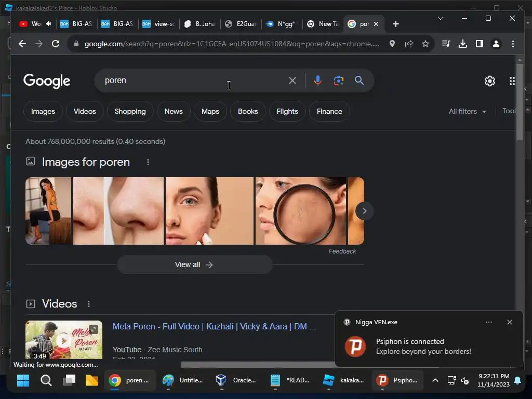Toggle the Chrome side panel icon
The height and width of the screenshot is (399, 532).
480,44
